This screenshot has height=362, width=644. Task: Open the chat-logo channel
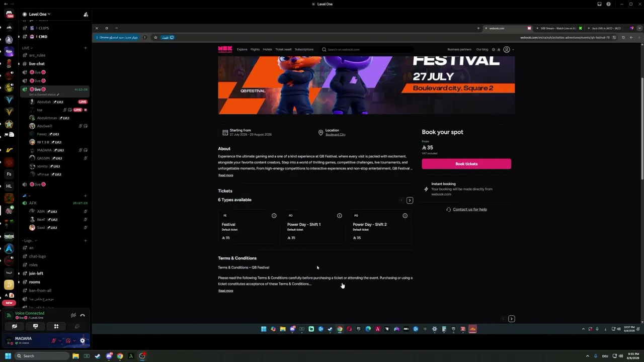[55, 256]
